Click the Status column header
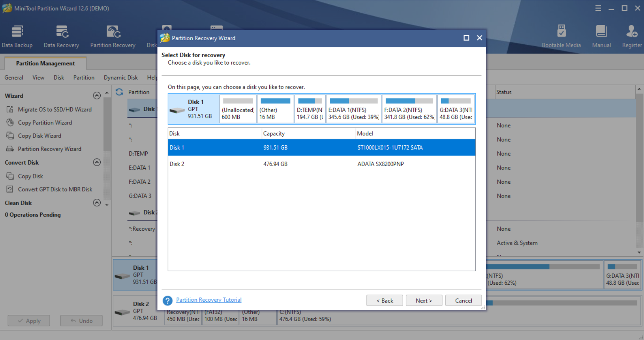The height and width of the screenshot is (340, 644). click(x=504, y=92)
